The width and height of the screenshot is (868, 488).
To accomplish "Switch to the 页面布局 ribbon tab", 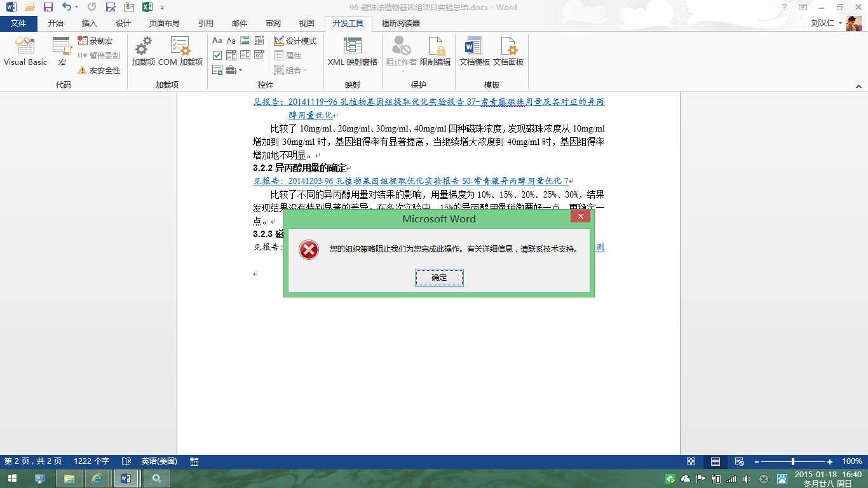I will pyautogui.click(x=164, y=24).
